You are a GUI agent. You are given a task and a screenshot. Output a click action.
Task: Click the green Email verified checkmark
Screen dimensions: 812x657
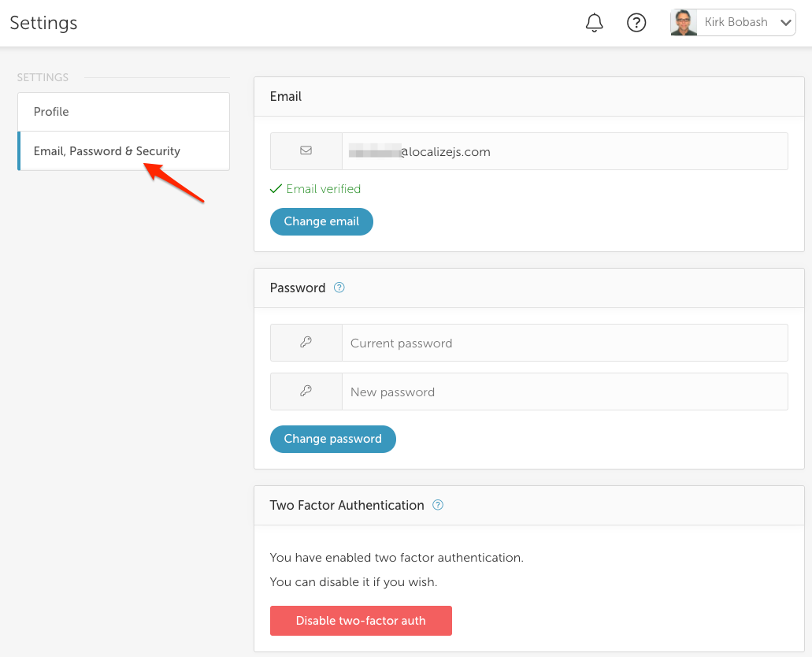(x=276, y=188)
